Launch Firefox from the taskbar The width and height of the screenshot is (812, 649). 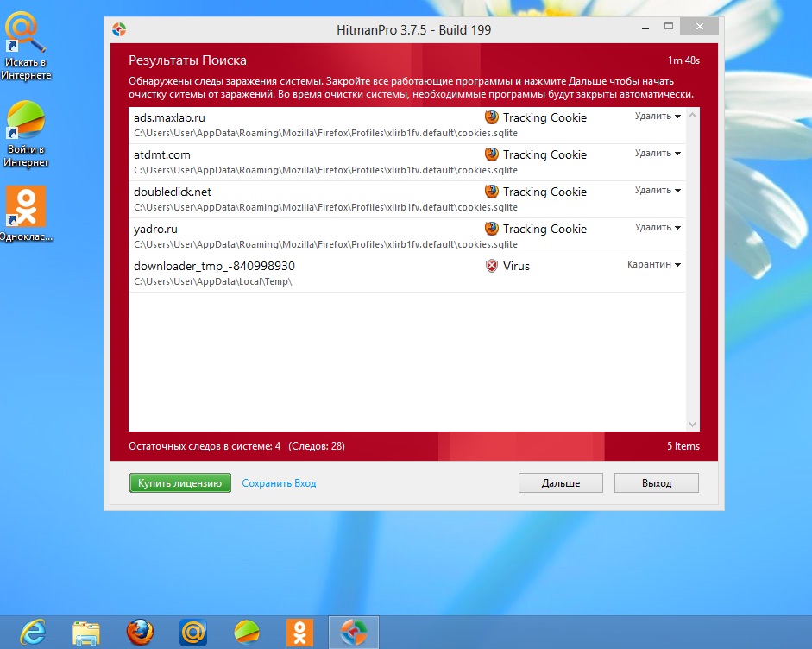[140, 632]
